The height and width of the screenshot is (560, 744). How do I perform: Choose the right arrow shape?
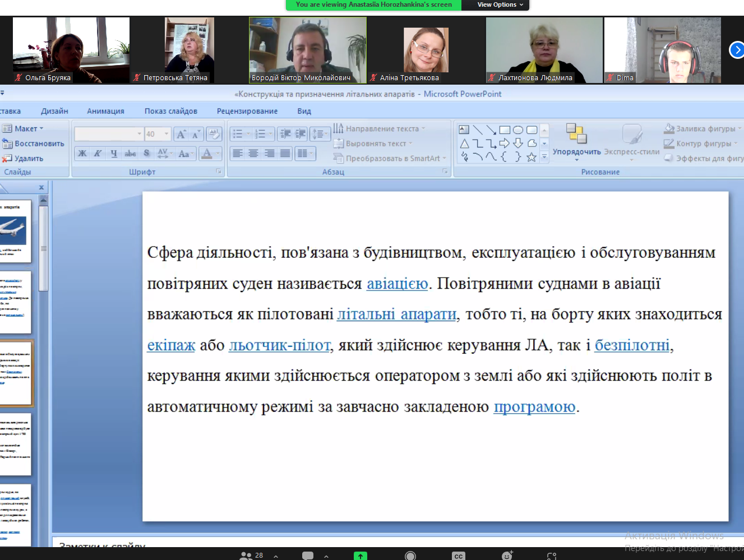[x=505, y=144]
